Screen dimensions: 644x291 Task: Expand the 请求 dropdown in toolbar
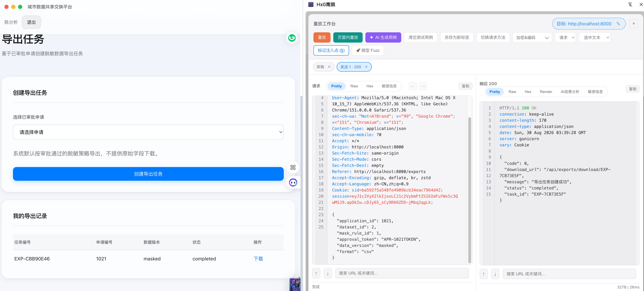click(x=565, y=38)
